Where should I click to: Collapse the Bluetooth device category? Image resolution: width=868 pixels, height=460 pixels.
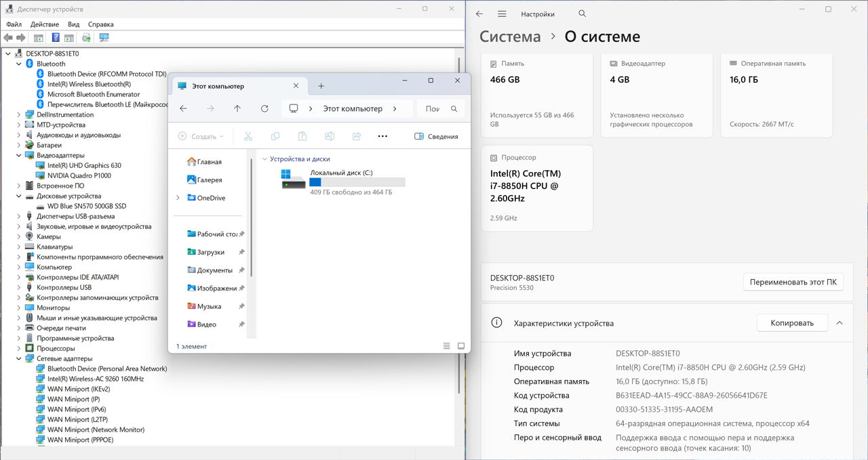tap(19, 64)
